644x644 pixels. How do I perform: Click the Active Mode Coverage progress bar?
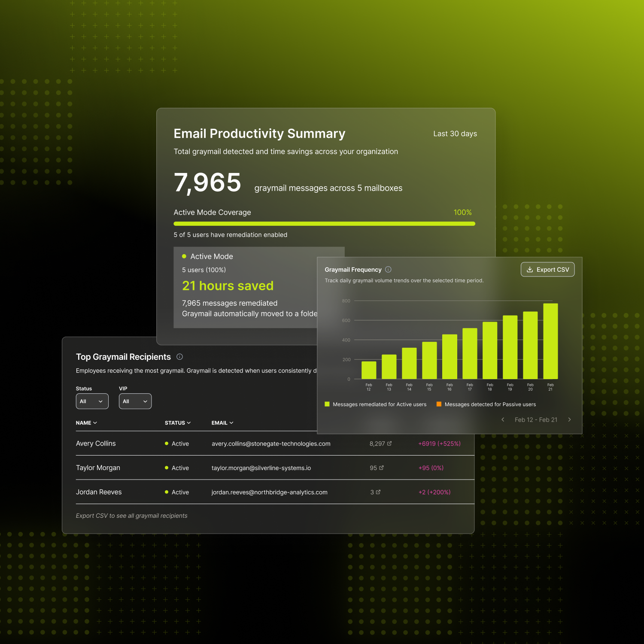[324, 224]
